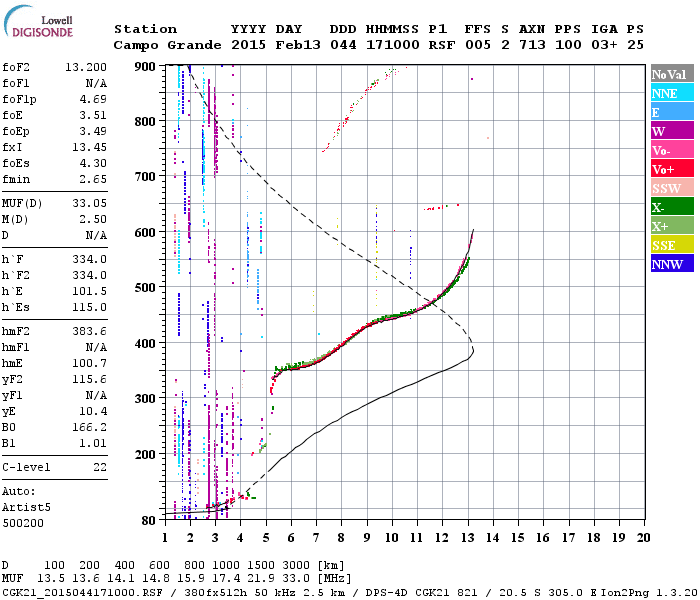Click the 20 MHz frequency axis label
Screen dimensions: 700x600
pyautogui.click(x=643, y=538)
